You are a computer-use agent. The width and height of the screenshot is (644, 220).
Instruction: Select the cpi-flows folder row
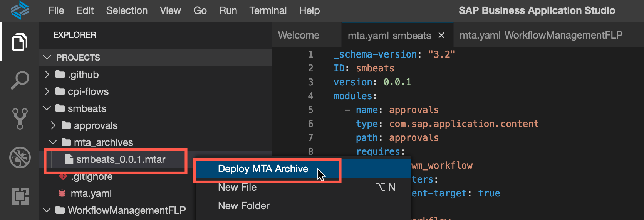pyautogui.click(x=155, y=91)
